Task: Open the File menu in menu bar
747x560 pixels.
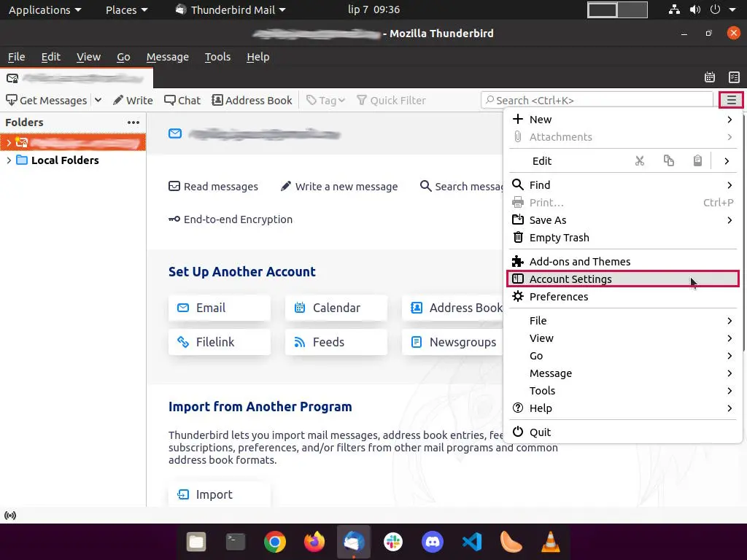Action: tap(16, 57)
